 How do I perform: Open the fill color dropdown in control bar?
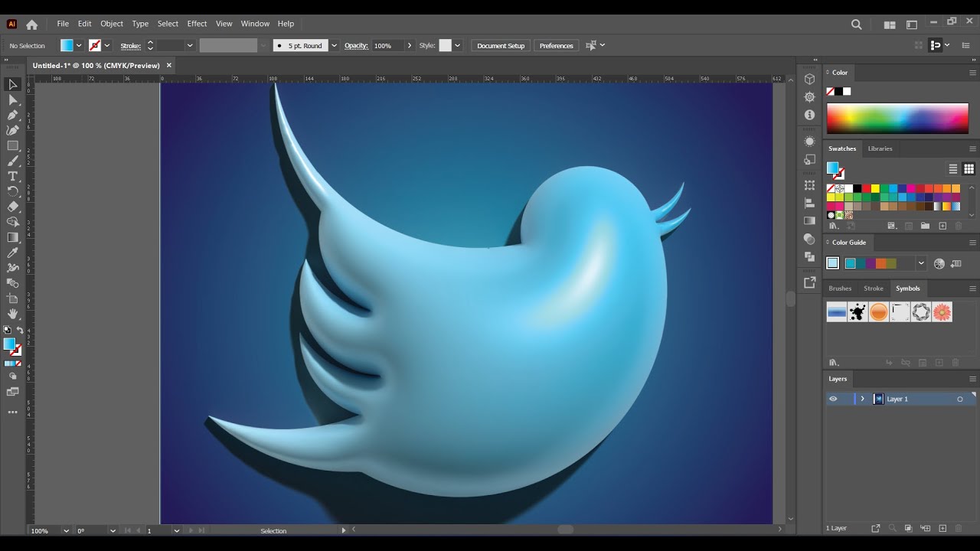point(79,46)
